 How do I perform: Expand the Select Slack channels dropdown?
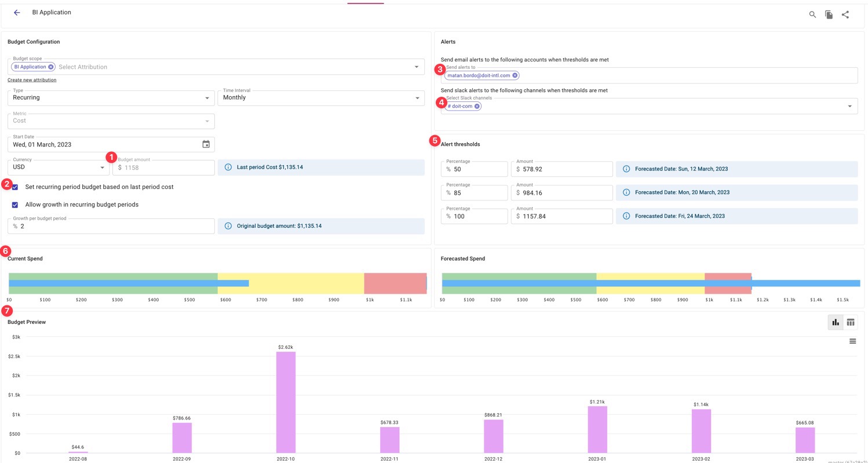click(x=849, y=106)
